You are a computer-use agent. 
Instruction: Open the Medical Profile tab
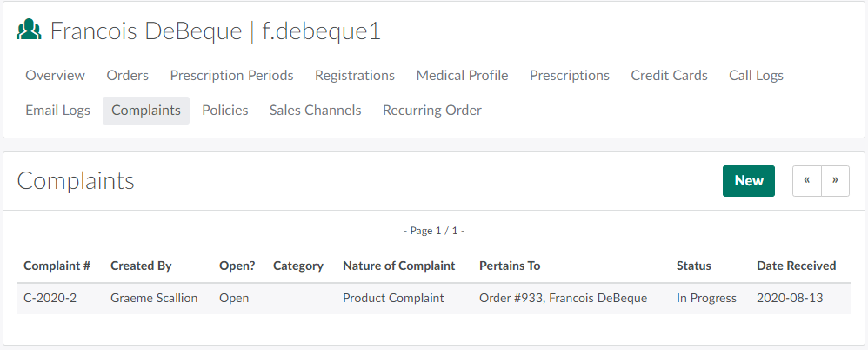[462, 76]
